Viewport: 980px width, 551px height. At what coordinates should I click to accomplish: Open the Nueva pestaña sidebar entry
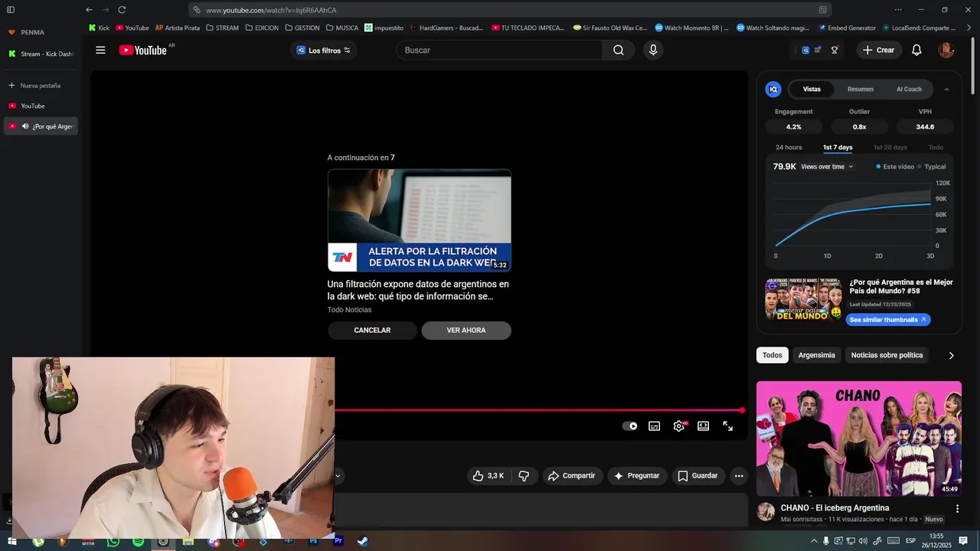point(41,86)
